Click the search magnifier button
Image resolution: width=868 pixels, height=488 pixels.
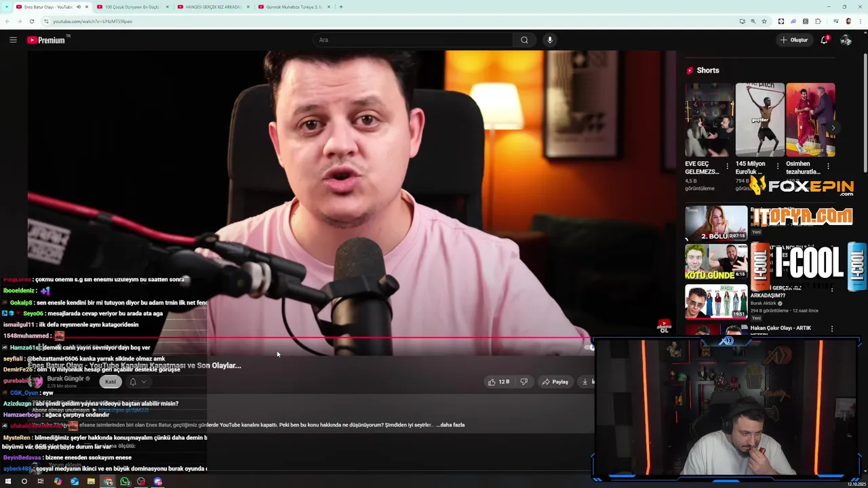point(524,40)
